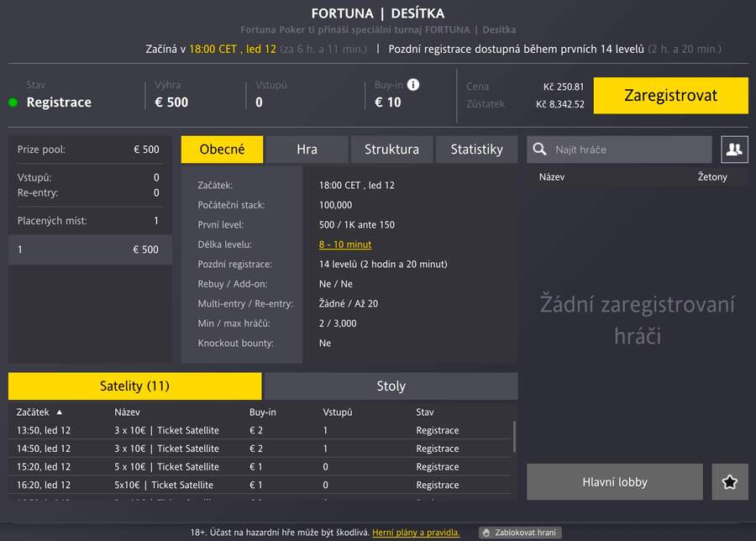
Task: Click the Kč 250.81 price value
Action: [x=564, y=87]
